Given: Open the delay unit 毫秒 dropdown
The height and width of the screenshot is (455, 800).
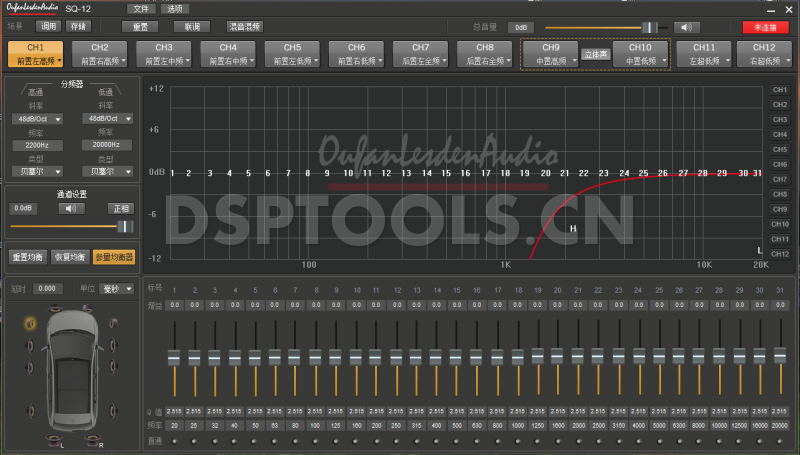Looking at the screenshot, I should pyautogui.click(x=117, y=289).
